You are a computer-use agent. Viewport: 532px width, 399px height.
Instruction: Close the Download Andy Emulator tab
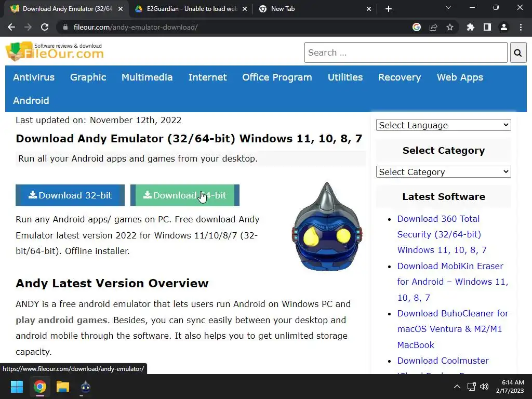tap(121, 9)
